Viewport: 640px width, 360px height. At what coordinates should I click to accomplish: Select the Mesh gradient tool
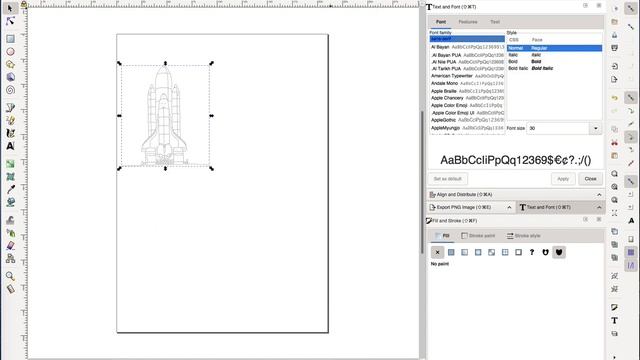10,176
